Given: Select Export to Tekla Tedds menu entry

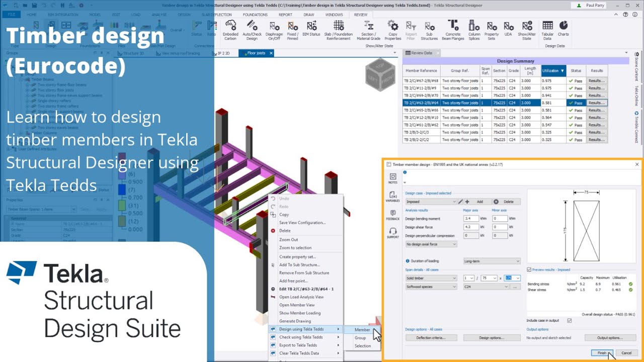Looking at the screenshot, I should (305, 345).
